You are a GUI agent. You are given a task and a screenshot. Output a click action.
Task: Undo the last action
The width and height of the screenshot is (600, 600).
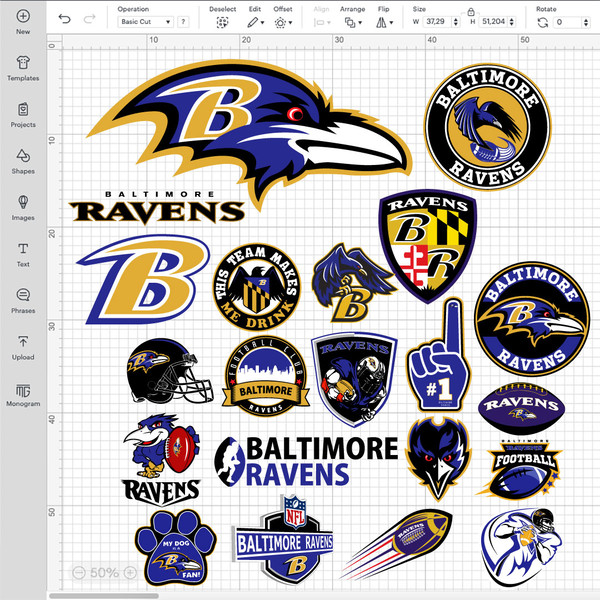point(65,19)
